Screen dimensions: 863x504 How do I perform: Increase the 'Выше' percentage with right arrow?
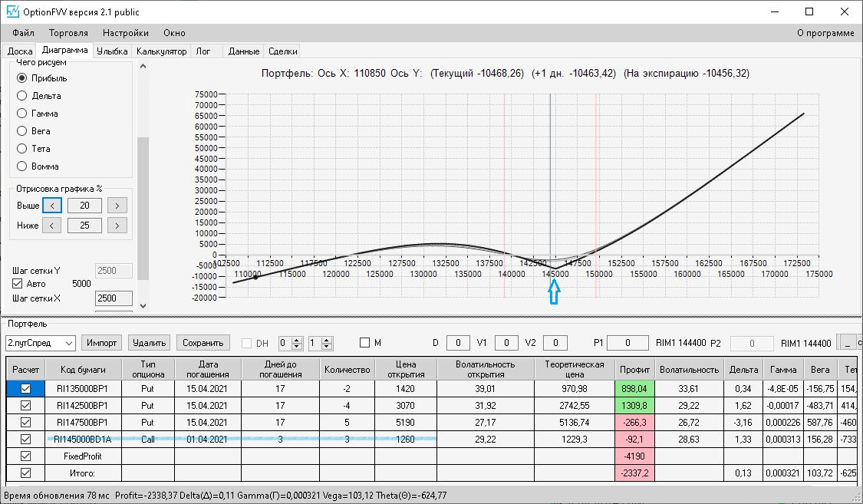117,206
